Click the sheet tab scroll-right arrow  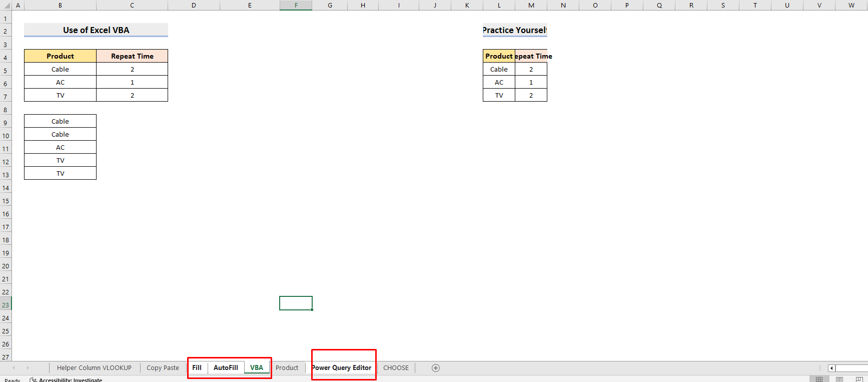(x=28, y=368)
